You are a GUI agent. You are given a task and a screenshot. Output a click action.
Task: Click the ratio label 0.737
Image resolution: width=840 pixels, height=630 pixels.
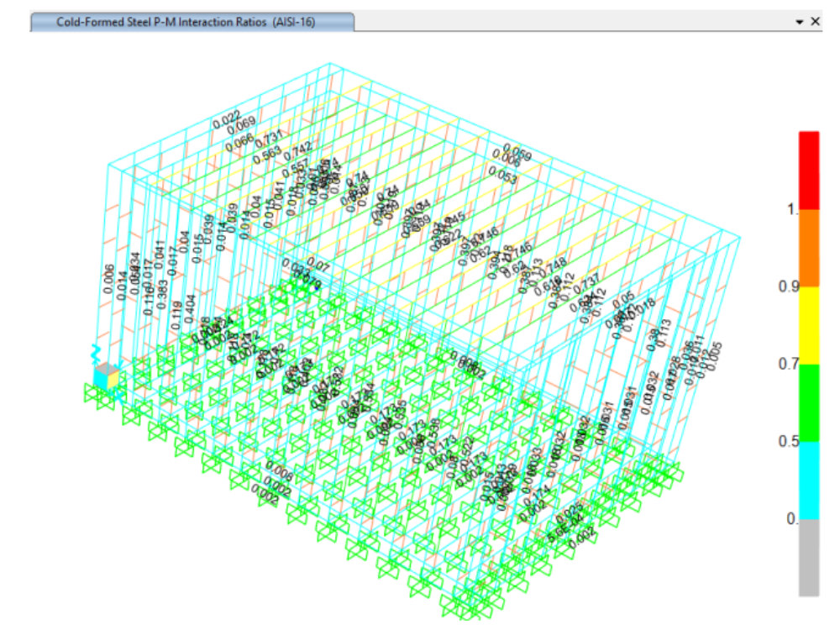(586, 283)
